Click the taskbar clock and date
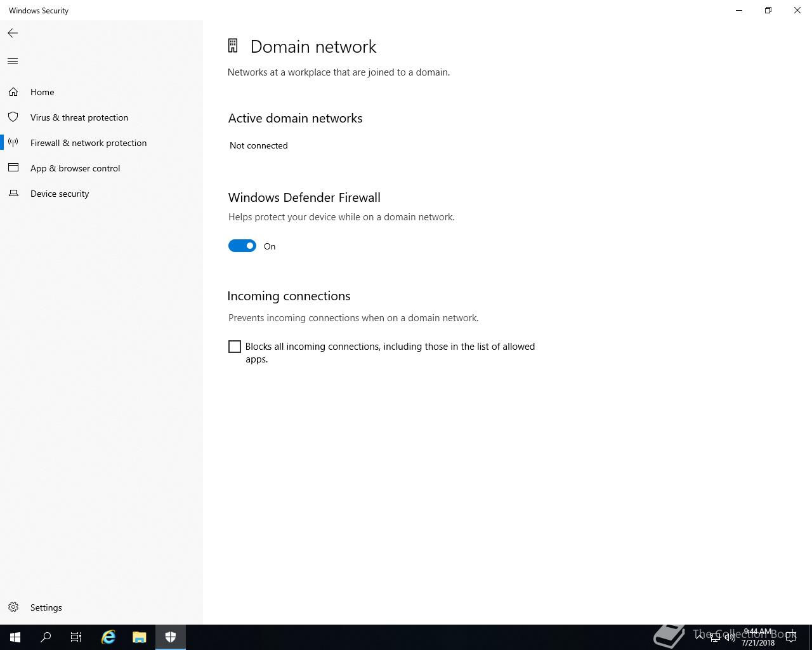812x650 pixels. [758, 637]
